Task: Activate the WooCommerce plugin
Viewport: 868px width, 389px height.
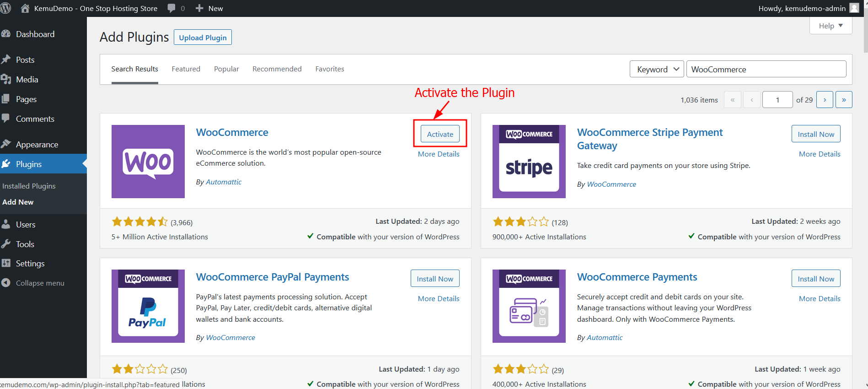Action: (440, 134)
